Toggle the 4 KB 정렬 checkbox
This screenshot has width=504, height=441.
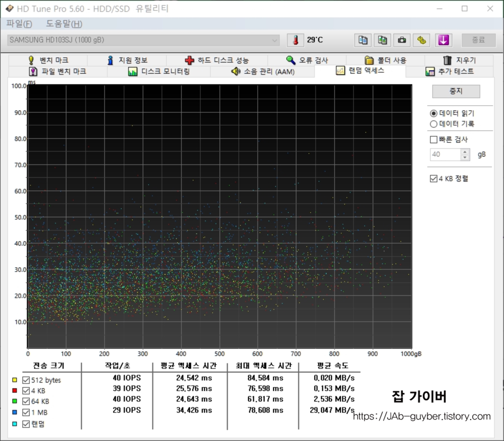coord(433,179)
